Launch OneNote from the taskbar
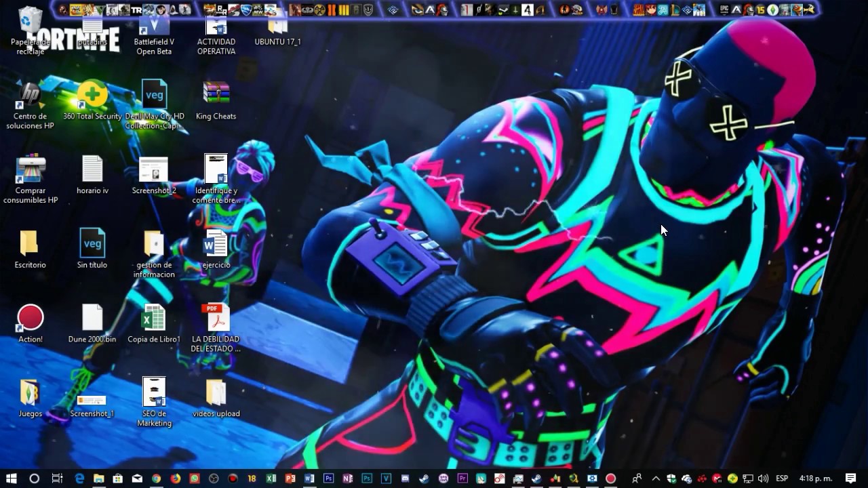Screen dimensions: 868x488 348,479
